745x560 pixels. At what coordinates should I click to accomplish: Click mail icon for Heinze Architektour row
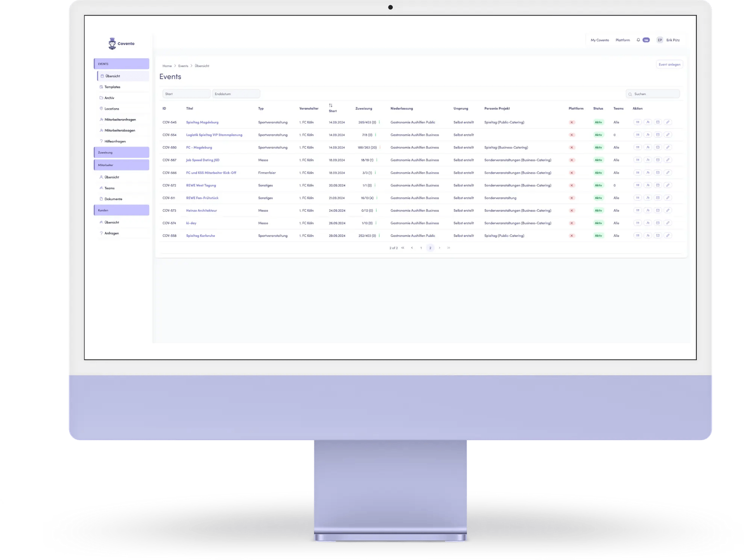click(658, 210)
